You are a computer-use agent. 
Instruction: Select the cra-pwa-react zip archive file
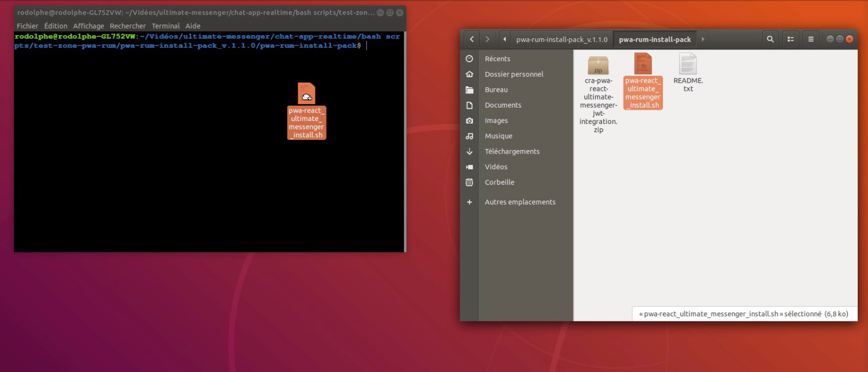click(x=598, y=65)
